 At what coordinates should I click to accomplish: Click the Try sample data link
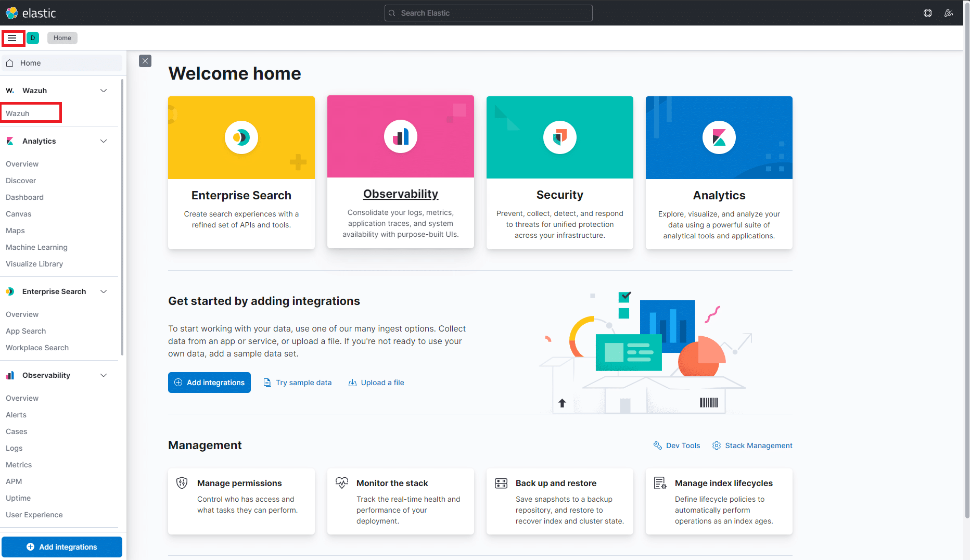[298, 383]
